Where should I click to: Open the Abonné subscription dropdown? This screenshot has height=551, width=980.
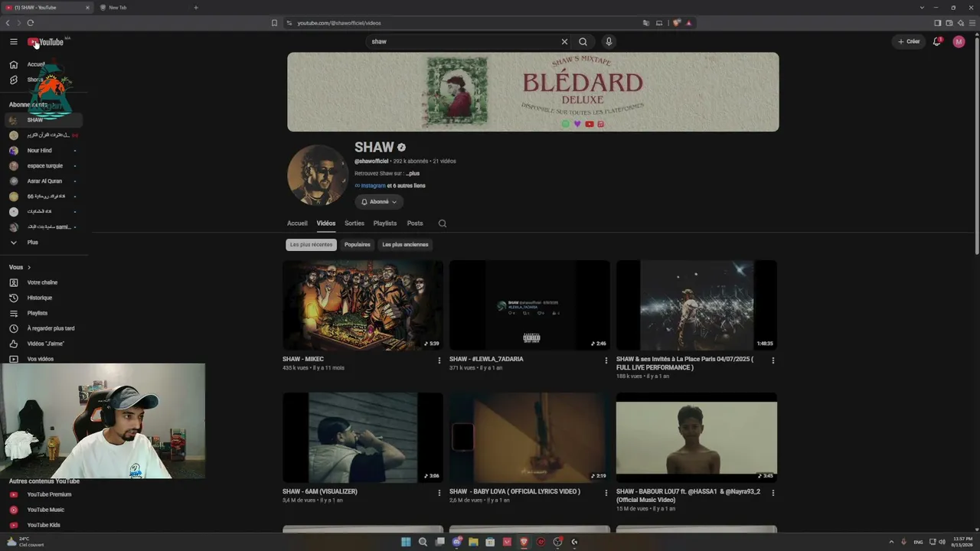pyautogui.click(x=379, y=202)
